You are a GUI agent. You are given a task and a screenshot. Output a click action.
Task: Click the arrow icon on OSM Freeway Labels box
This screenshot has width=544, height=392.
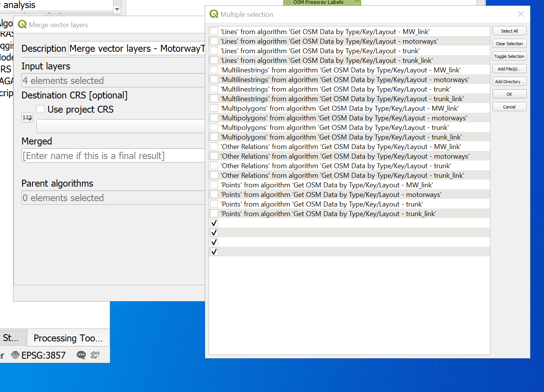coord(287,3)
